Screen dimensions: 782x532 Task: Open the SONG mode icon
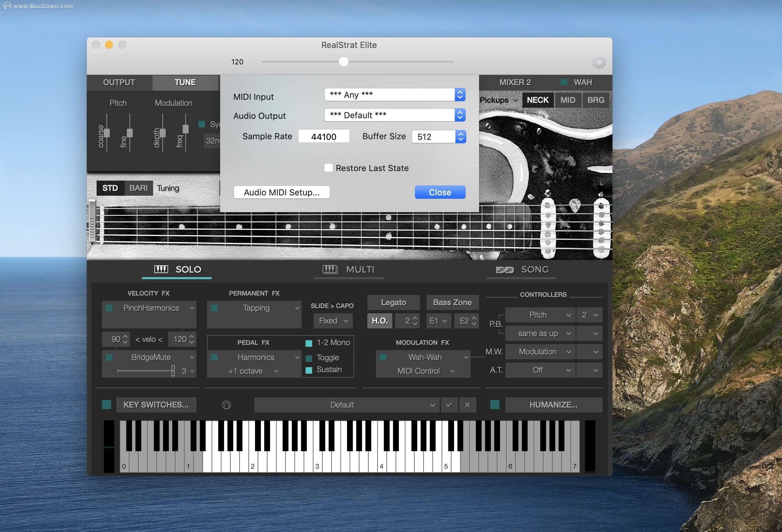click(x=505, y=270)
